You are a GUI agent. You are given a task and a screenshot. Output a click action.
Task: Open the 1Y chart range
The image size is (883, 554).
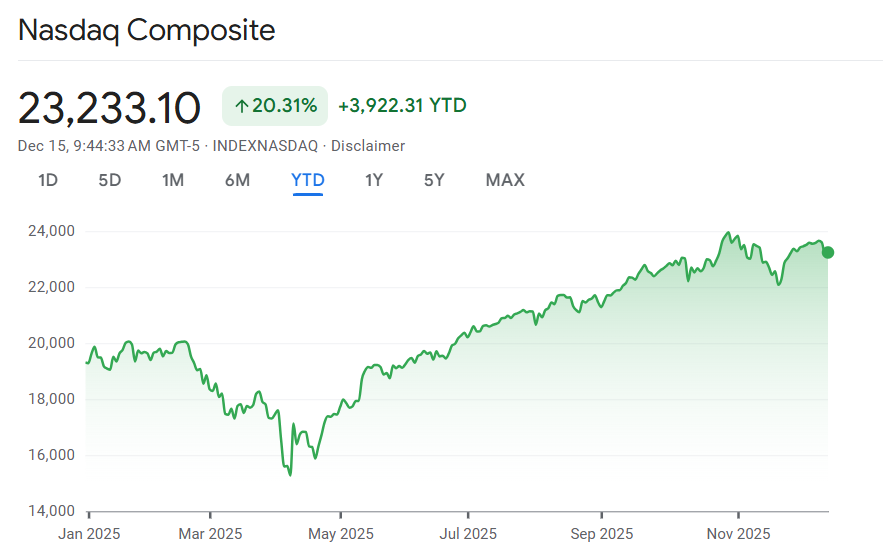click(374, 180)
